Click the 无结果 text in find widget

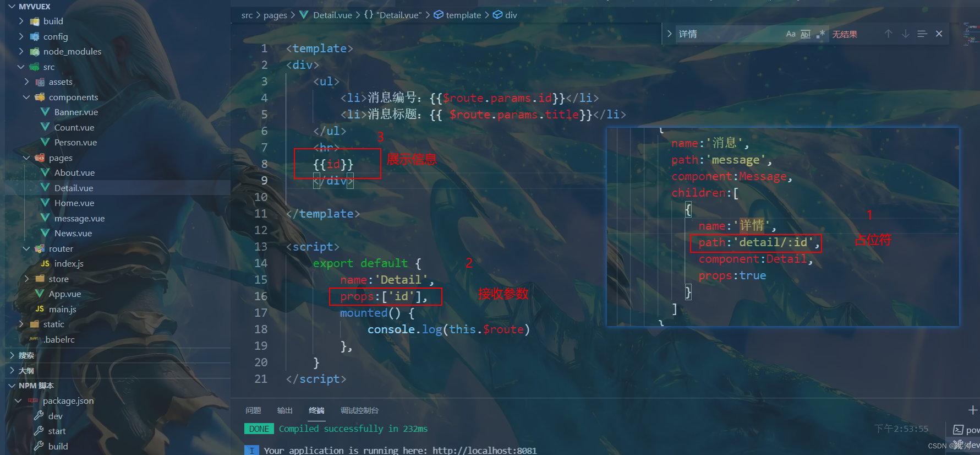coord(845,34)
